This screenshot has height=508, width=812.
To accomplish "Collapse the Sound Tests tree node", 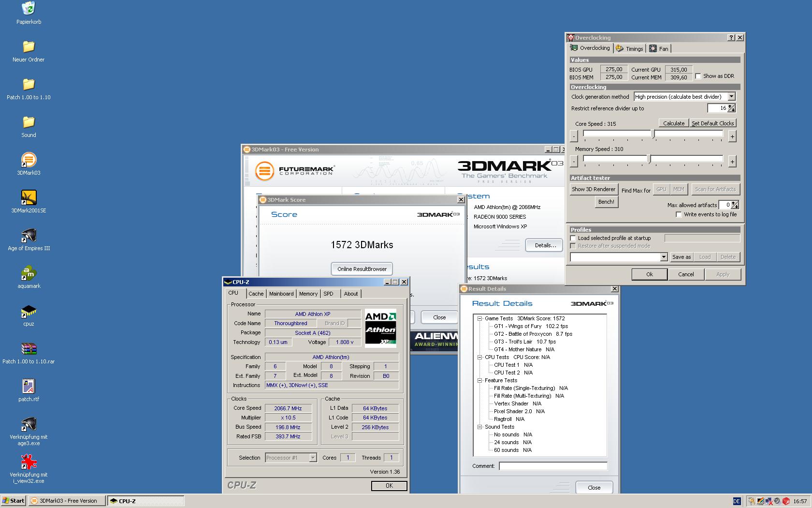I will click(479, 427).
